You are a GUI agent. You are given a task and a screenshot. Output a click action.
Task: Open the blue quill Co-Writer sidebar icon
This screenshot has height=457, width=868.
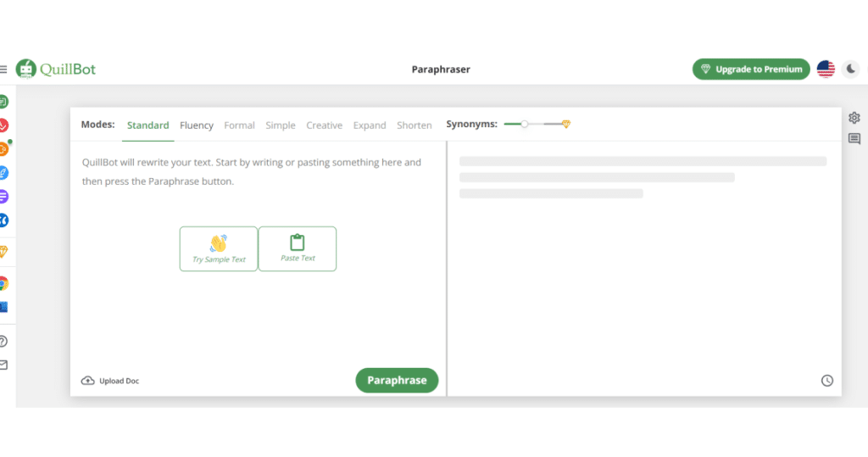tap(3, 173)
